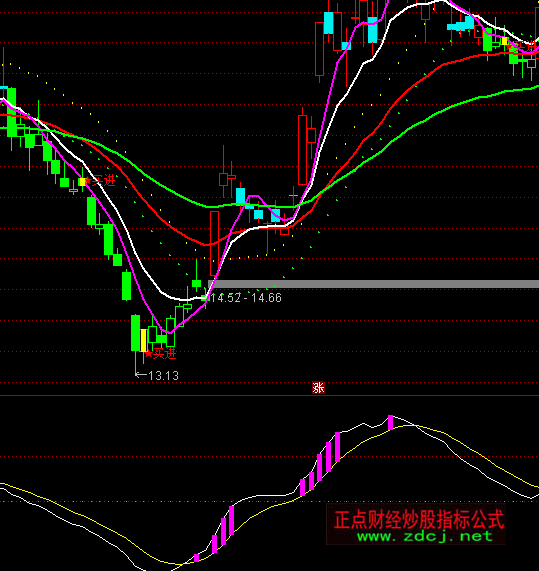
Task: Click the upper-left 买进 star signal
Action: [99, 180]
